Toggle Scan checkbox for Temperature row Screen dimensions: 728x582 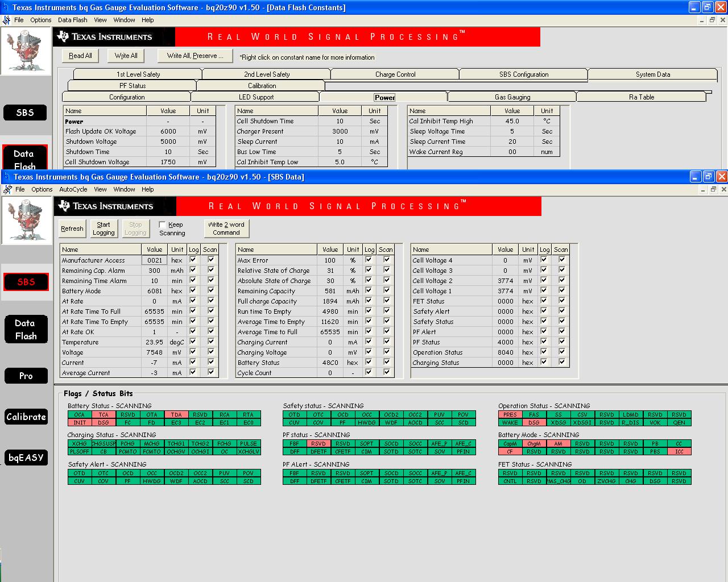pos(211,342)
